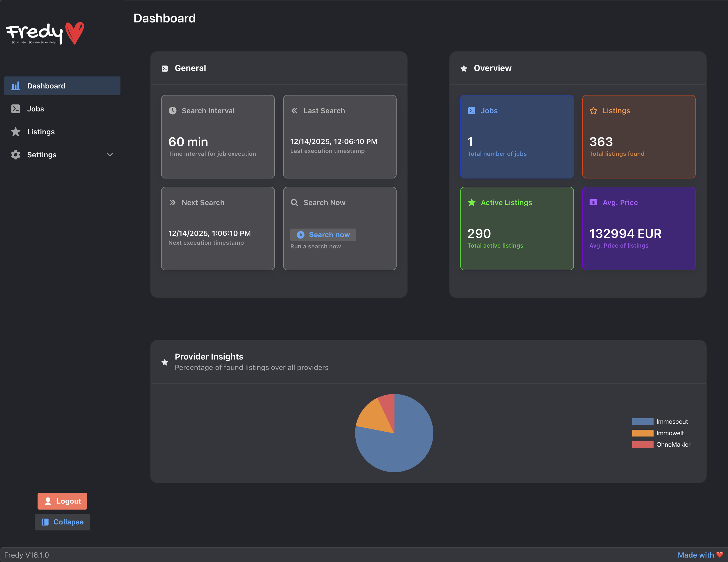728x562 pixels.
Task: Run a search with Search now button
Action: (323, 235)
